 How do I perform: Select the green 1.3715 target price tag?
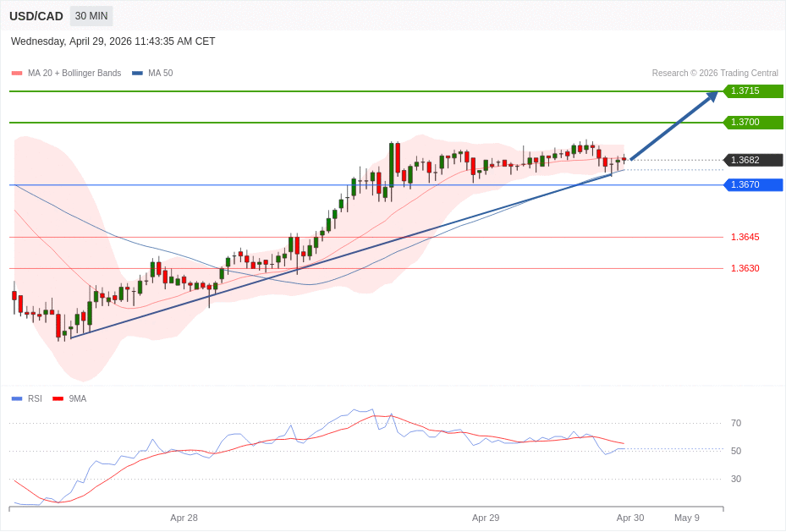coord(752,91)
